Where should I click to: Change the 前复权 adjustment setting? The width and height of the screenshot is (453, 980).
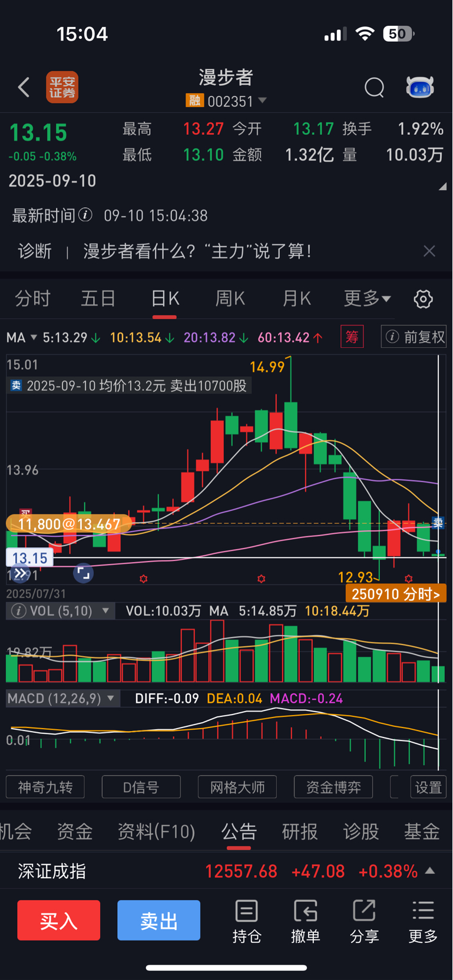click(414, 337)
